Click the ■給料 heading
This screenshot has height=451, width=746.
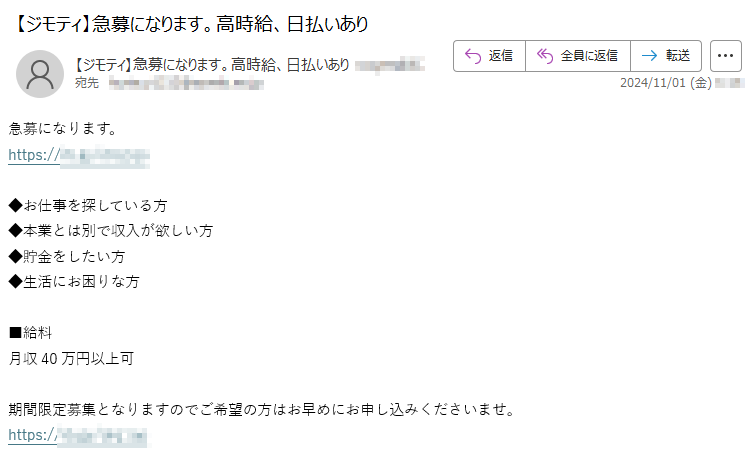point(30,333)
